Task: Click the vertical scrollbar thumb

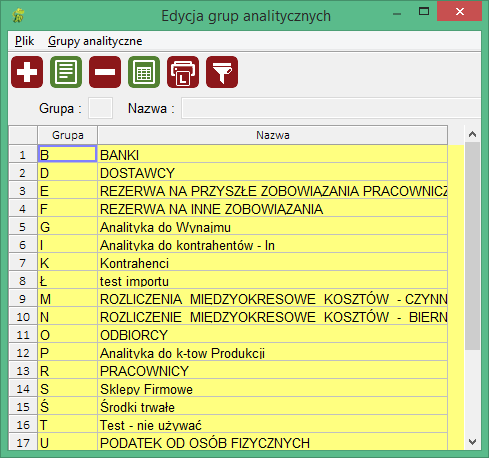Action: pos(472,246)
